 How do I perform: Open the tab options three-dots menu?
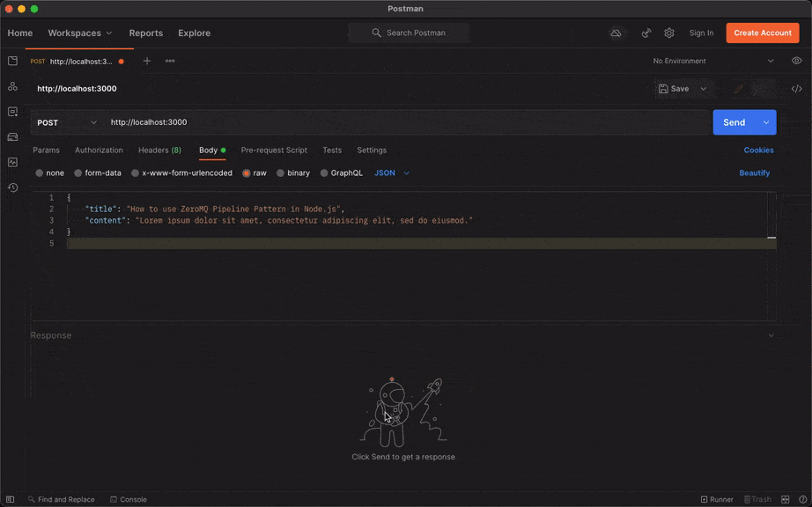tap(170, 61)
